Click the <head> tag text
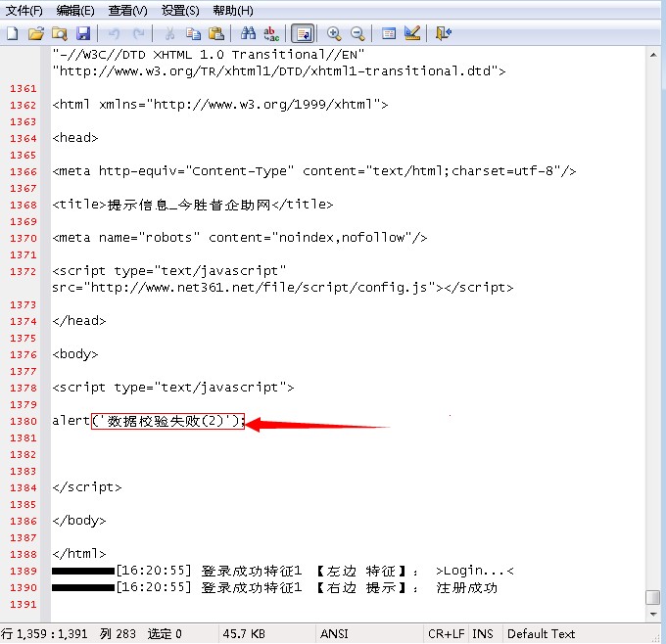The image size is (666, 644). click(75, 138)
